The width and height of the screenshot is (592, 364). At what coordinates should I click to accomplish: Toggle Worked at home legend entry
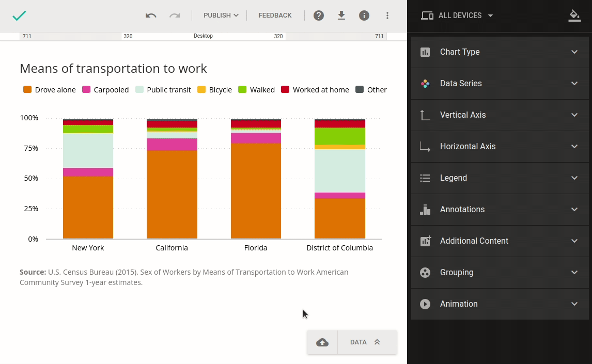(315, 90)
